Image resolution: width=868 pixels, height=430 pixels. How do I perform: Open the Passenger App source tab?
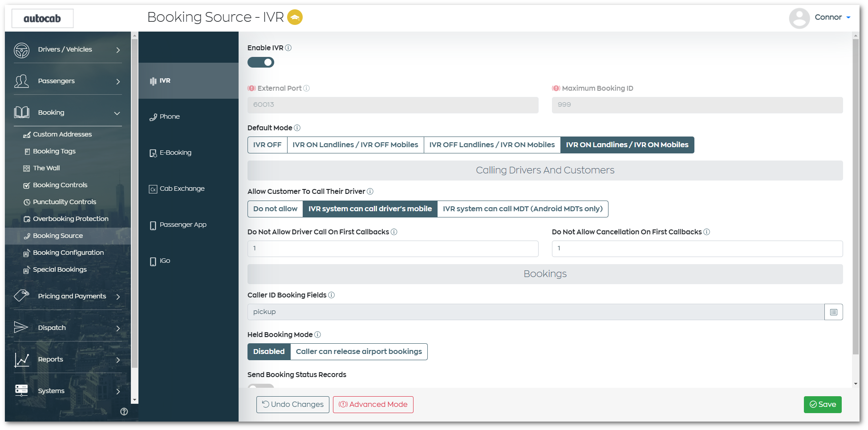coord(188,225)
